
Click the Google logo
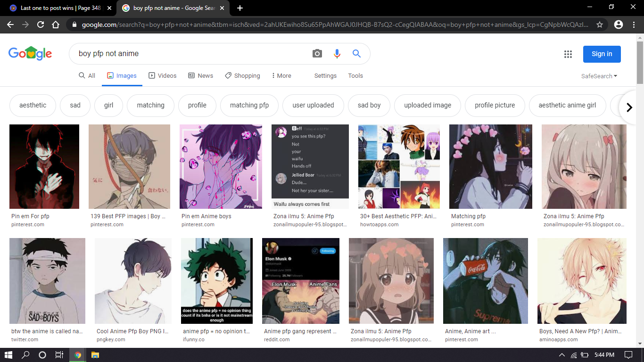coord(30,54)
